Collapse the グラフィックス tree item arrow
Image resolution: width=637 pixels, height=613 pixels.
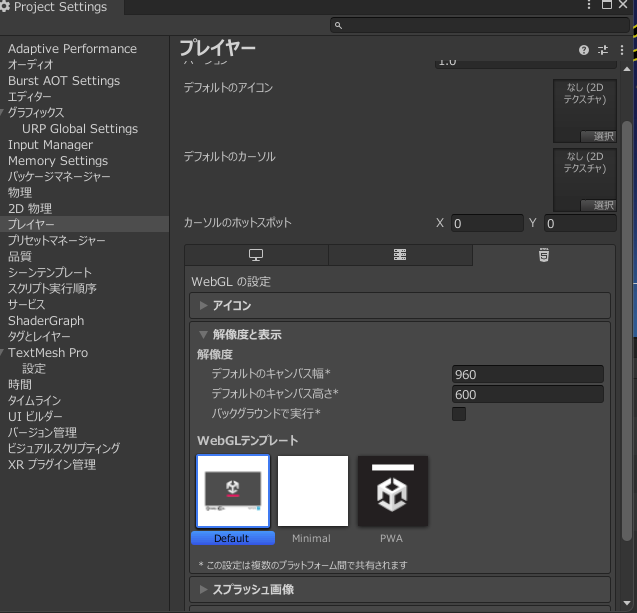click(2, 113)
